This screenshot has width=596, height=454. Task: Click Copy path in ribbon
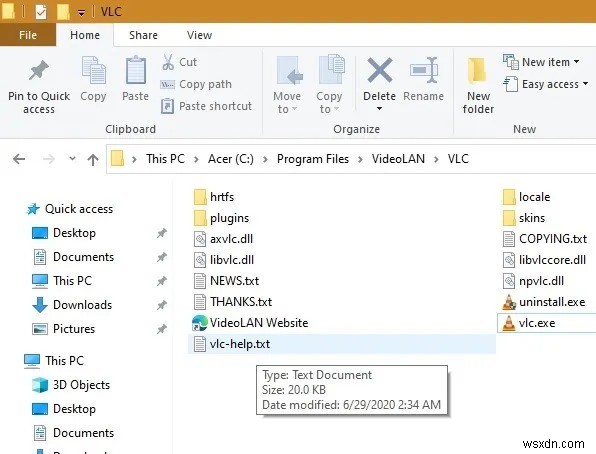196,84
